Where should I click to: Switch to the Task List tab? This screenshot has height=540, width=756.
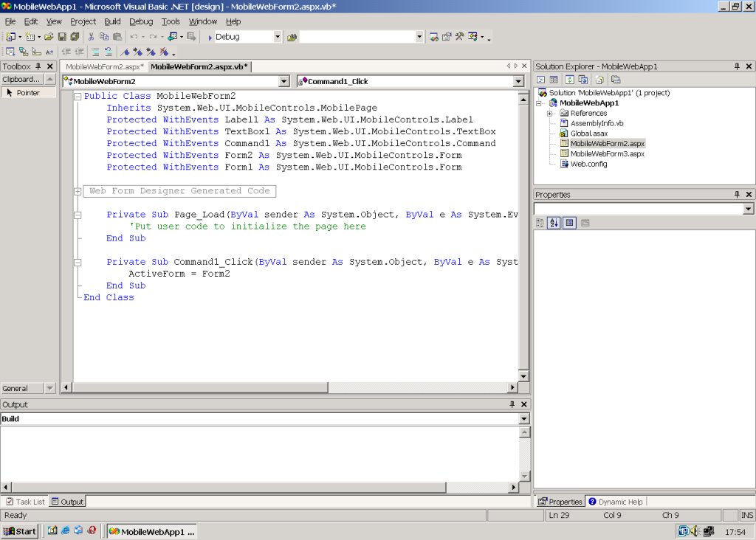(26, 502)
